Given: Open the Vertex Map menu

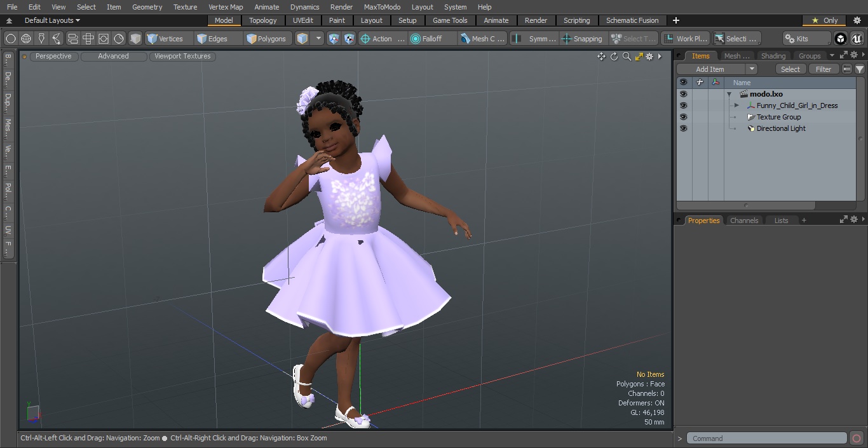Looking at the screenshot, I should [x=226, y=7].
